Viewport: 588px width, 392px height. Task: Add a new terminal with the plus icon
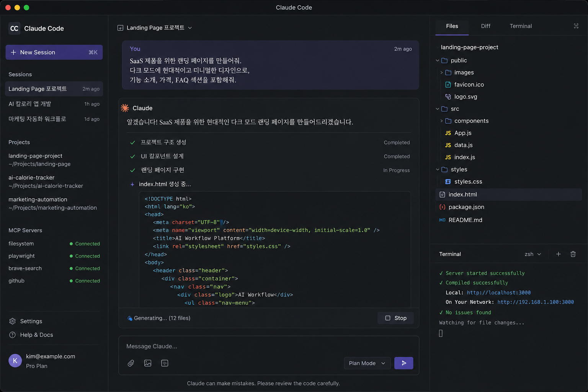559,254
